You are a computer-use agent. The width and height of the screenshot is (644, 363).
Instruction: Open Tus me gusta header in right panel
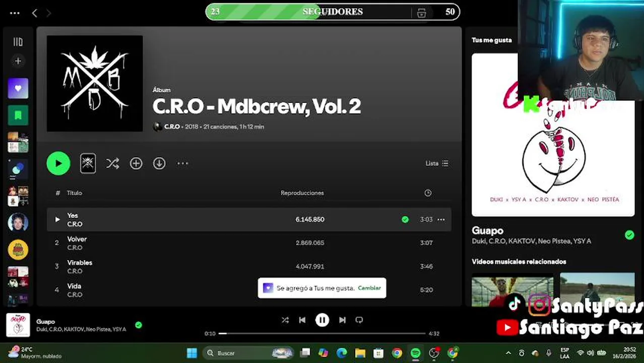(491, 40)
